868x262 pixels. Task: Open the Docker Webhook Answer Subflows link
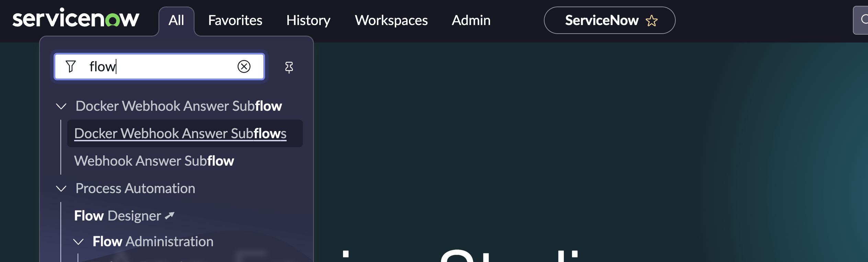pyautogui.click(x=180, y=133)
